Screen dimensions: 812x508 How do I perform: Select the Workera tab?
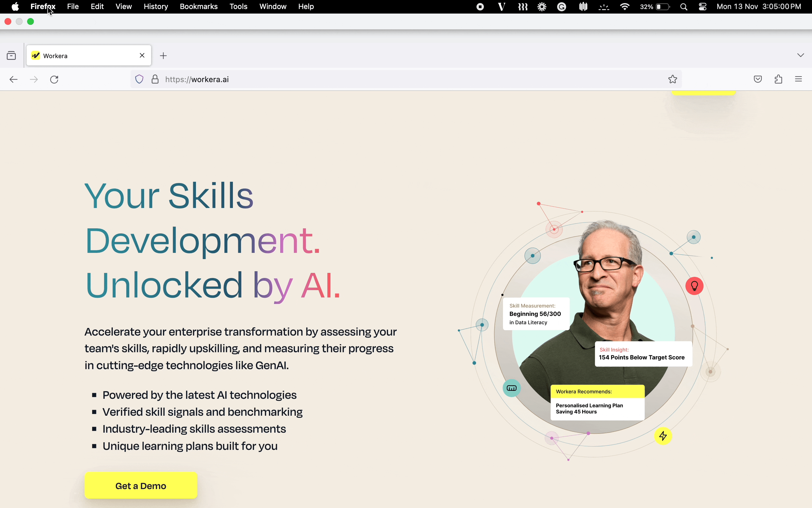pos(89,55)
